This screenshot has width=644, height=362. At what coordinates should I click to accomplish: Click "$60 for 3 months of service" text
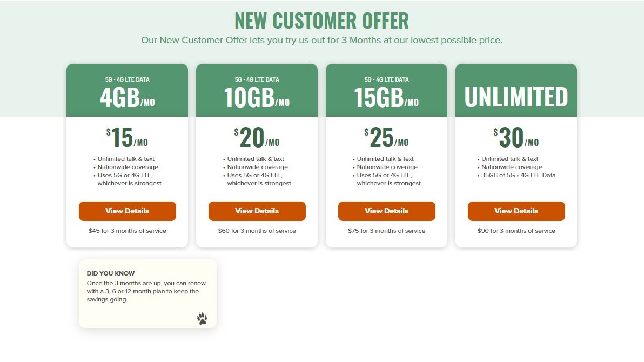[257, 231]
